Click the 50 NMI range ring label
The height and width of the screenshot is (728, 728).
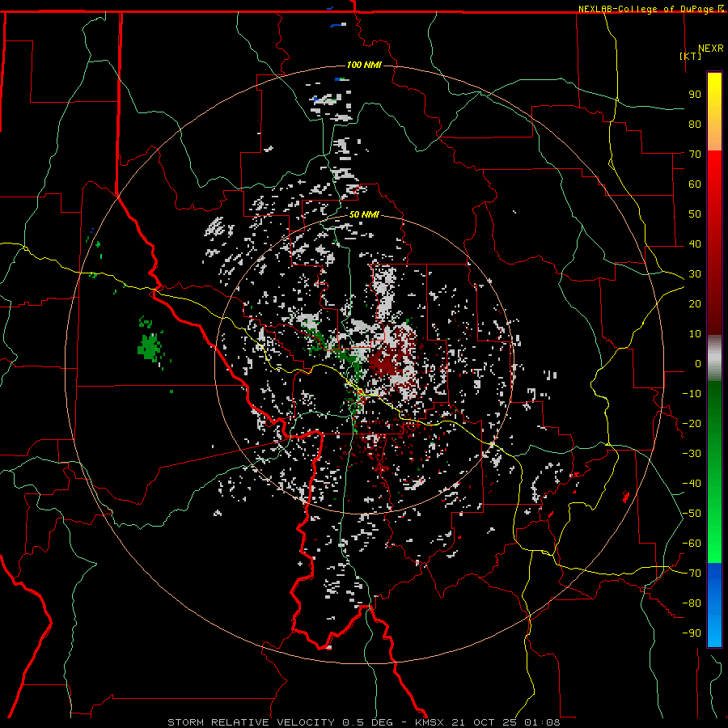click(x=364, y=214)
